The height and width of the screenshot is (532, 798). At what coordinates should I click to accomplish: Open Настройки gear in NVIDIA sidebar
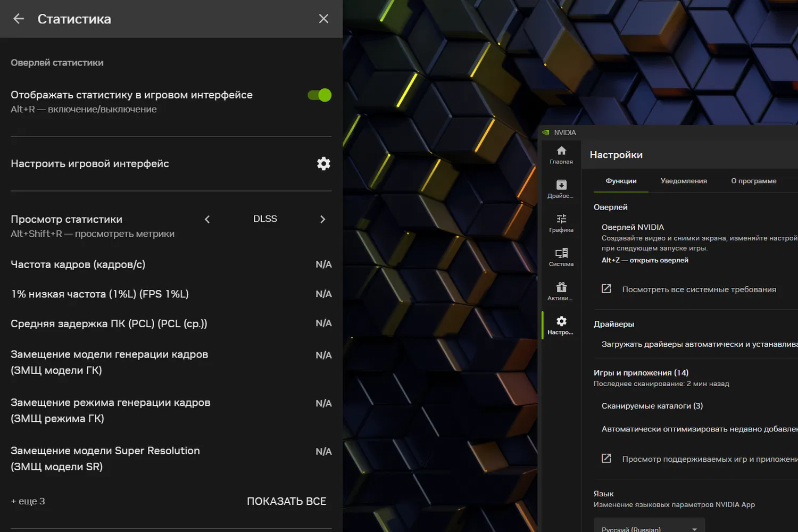coord(561,325)
